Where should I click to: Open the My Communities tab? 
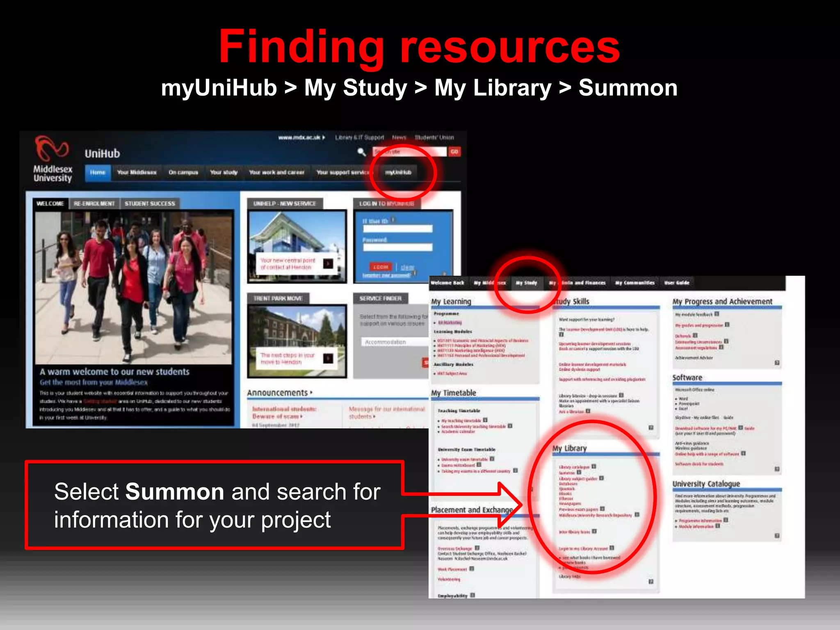(x=635, y=283)
